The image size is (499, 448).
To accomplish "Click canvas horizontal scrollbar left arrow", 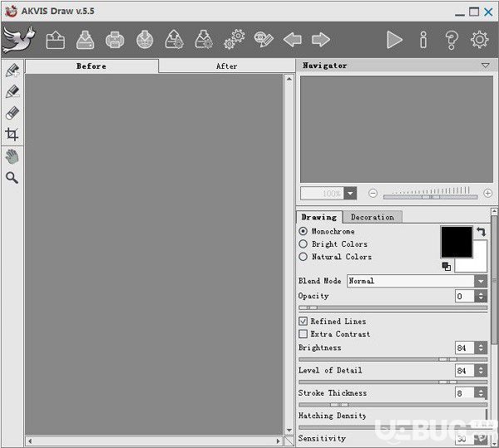I will click(x=30, y=441).
